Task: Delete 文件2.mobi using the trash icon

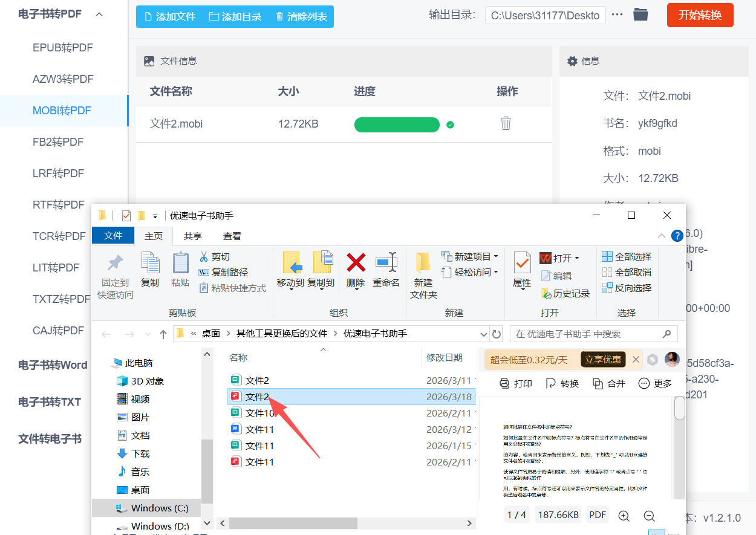Action: (506, 124)
